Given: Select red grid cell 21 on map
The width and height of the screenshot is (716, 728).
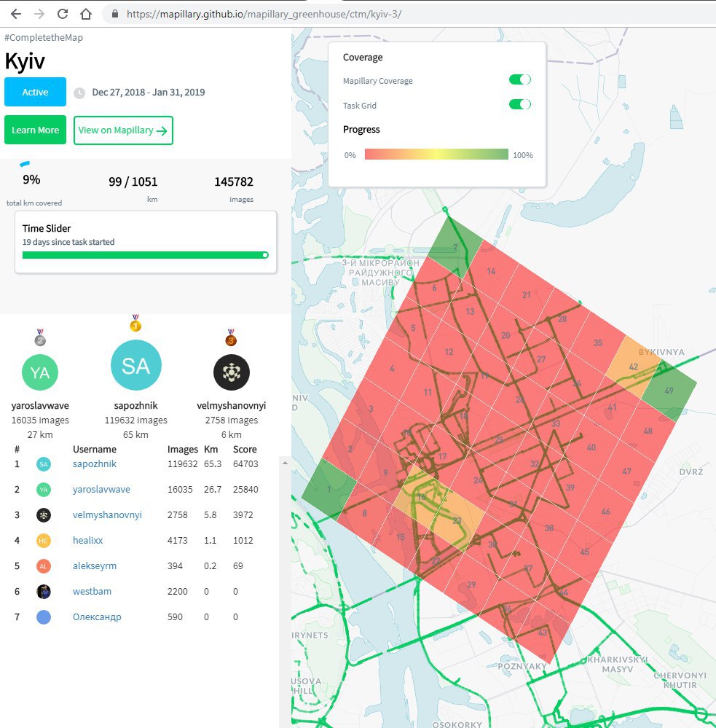Looking at the screenshot, I should (527, 295).
